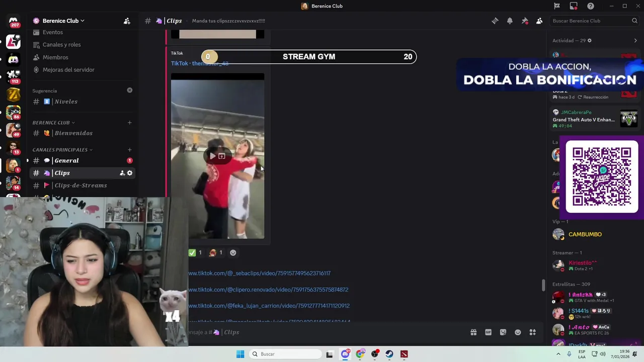Select server icon with 113 badge
Viewport: 644px width, 362px height.
[x=14, y=76]
